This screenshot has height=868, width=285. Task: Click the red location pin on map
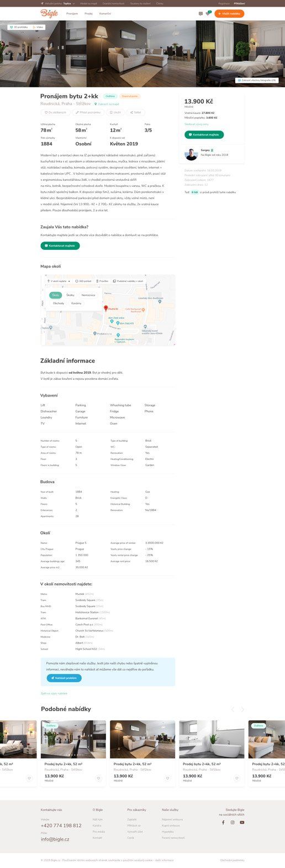click(x=105, y=308)
